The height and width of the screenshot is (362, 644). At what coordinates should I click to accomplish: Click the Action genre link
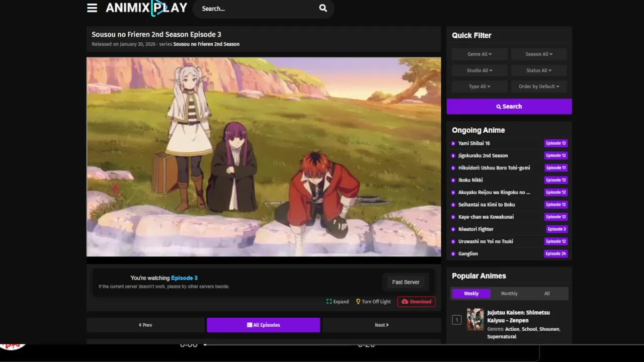[x=512, y=329]
